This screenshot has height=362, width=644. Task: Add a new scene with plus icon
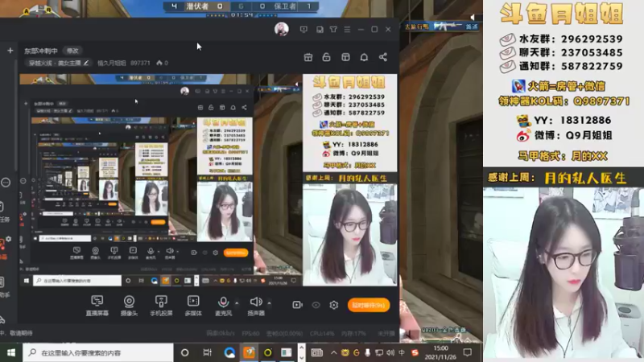[x=10, y=51]
